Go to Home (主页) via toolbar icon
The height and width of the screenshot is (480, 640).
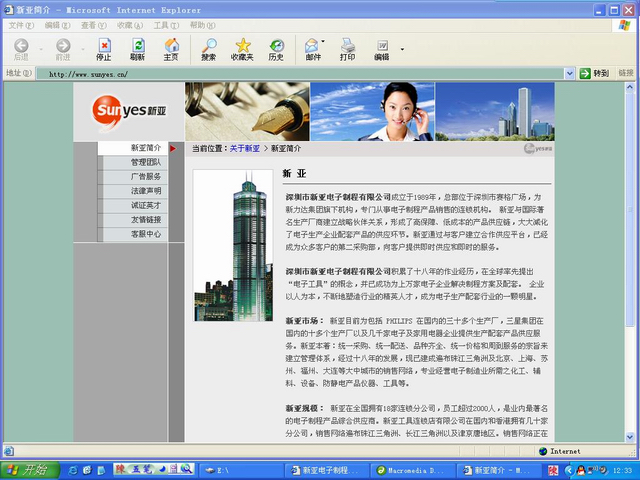(x=171, y=47)
